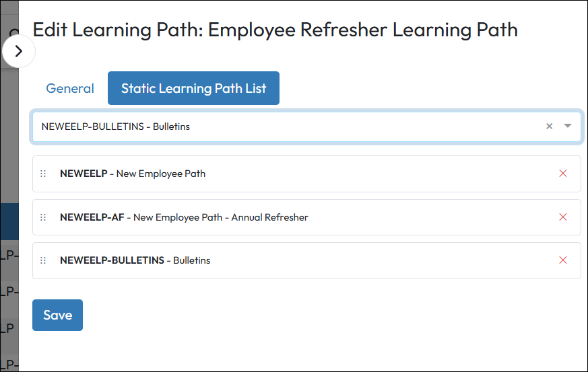Click the drag handle on the Annual Refresher row
The image size is (588, 372).
point(43,217)
